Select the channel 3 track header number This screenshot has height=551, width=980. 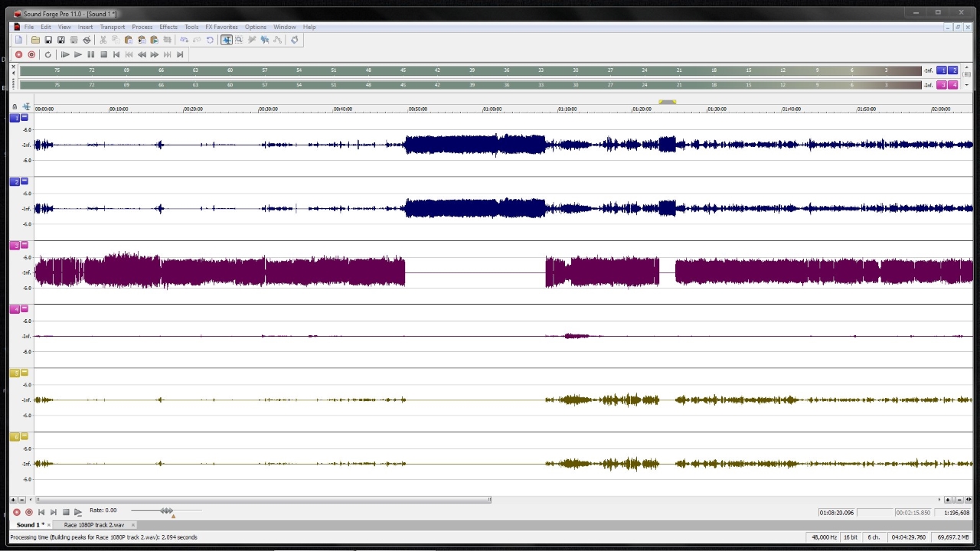coord(15,245)
